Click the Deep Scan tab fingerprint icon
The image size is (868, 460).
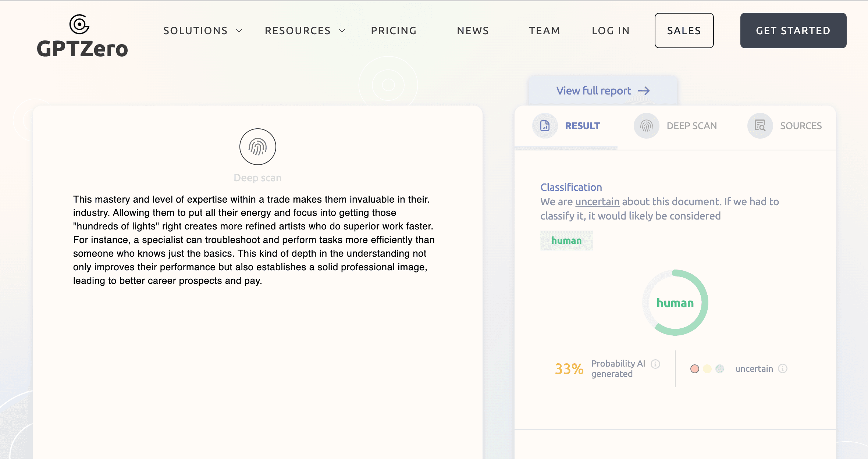tap(646, 126)
